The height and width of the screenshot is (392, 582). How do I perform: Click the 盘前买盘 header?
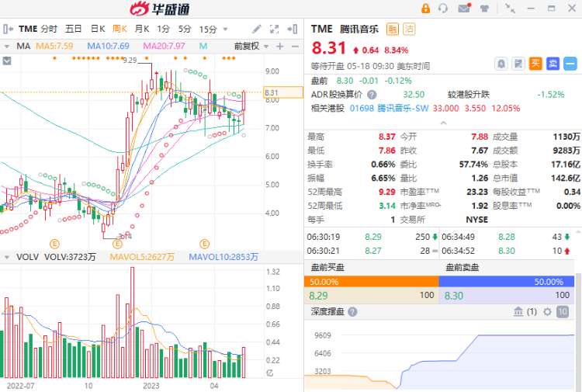coord(327,267)
